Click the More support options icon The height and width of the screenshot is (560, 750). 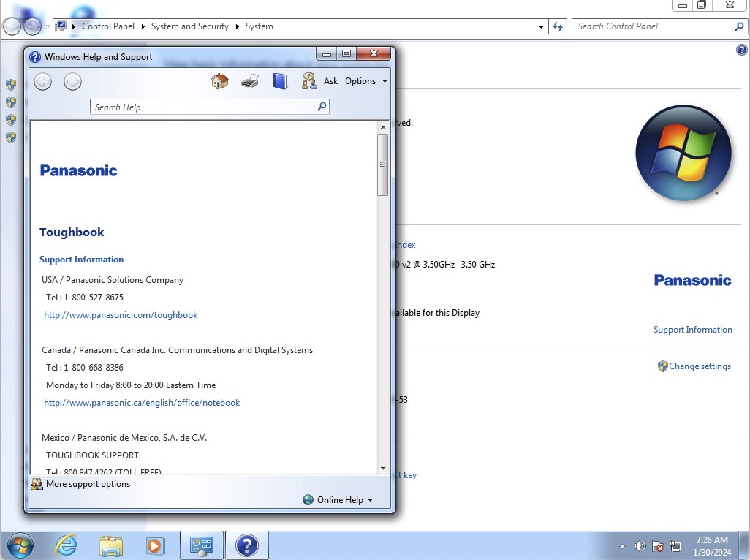37,484
